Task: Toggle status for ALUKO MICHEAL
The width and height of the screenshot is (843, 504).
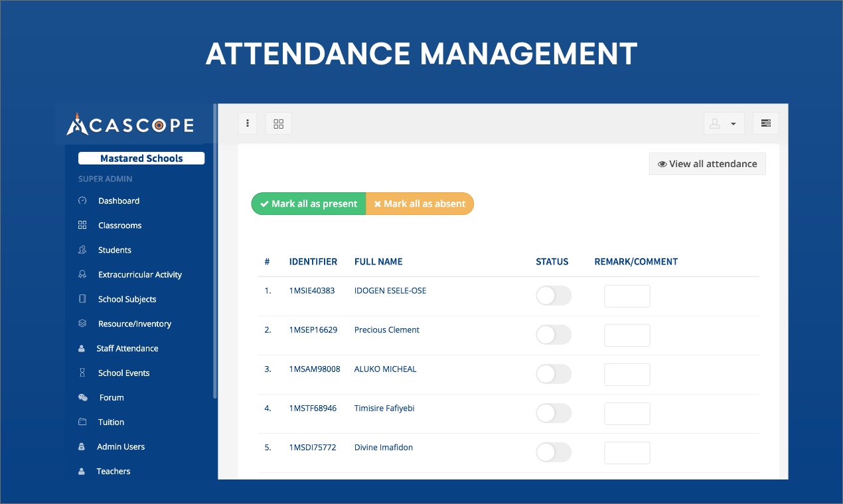Action: pos(554,374)
